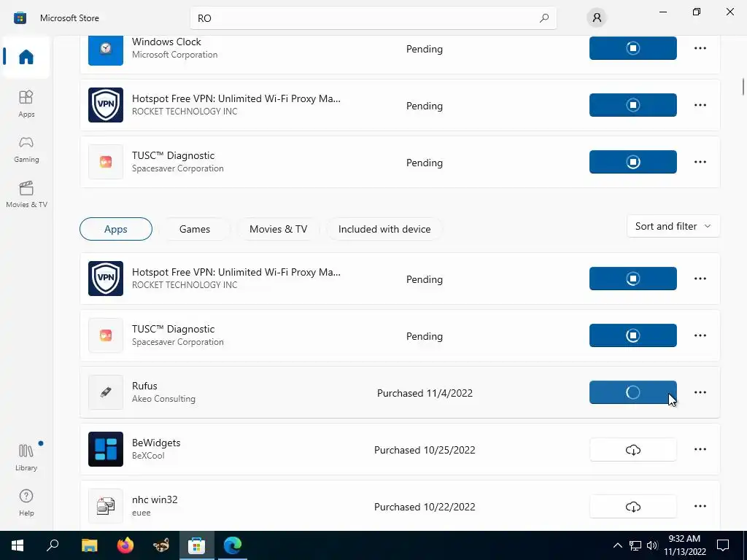Launch Microsoft Edge from taskbar

(x=233, y=545)
